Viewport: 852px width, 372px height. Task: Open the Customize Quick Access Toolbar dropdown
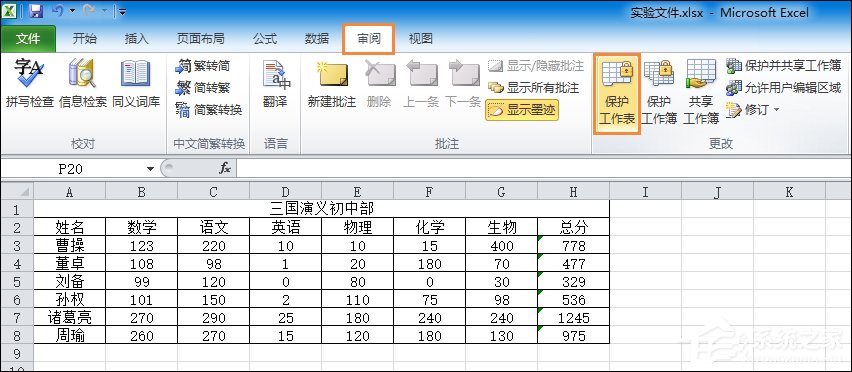click(x=123, y=11)
